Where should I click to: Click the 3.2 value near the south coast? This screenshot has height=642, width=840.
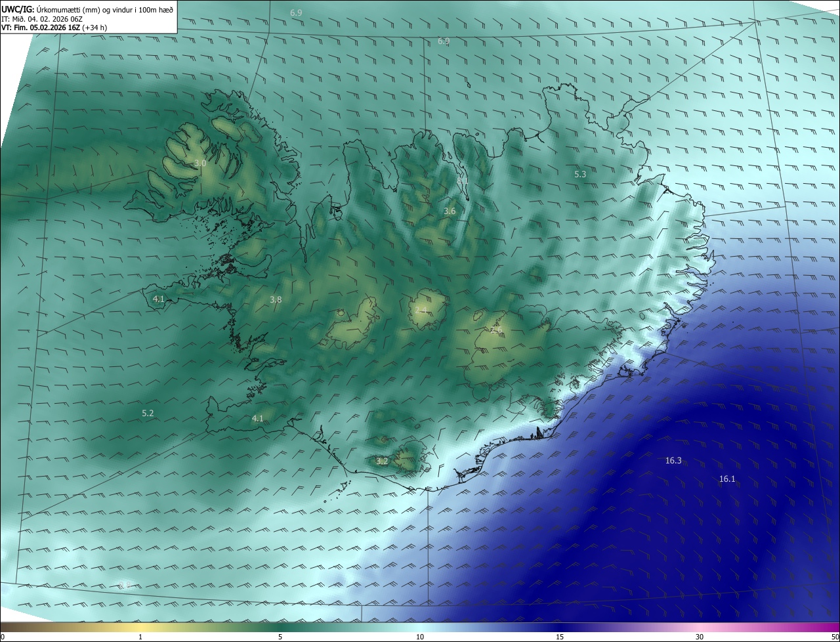[382, 461]
